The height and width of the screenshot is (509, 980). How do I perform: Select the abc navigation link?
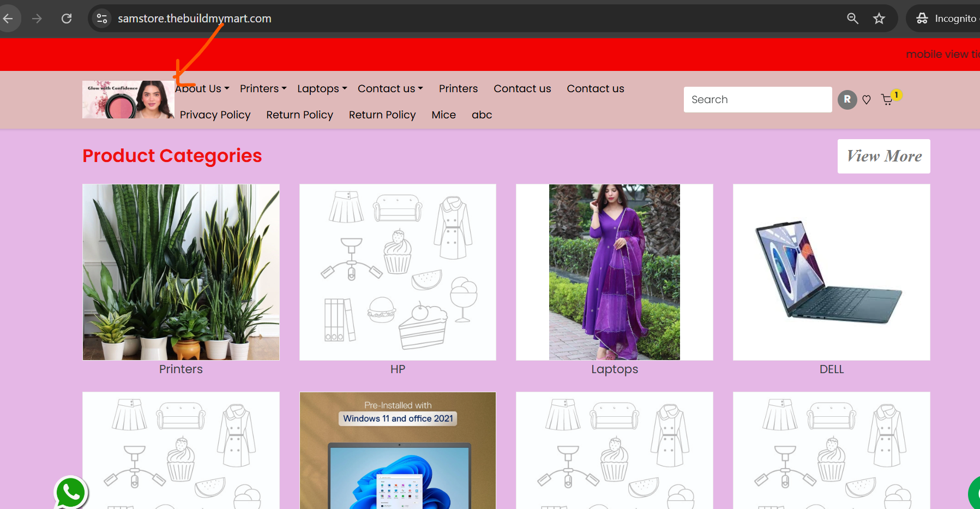point(482,115)
